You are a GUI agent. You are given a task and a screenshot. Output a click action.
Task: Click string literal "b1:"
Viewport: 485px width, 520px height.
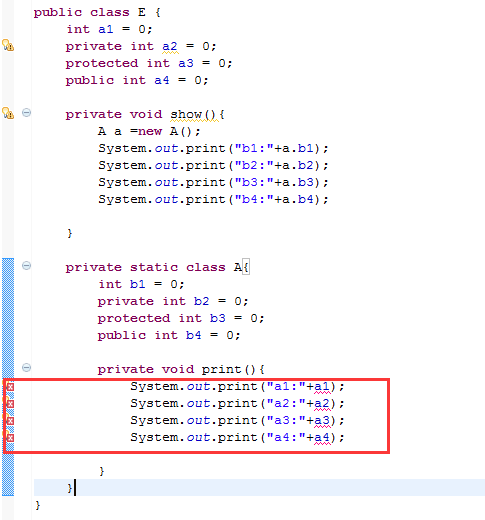click(x=254, y=148)
